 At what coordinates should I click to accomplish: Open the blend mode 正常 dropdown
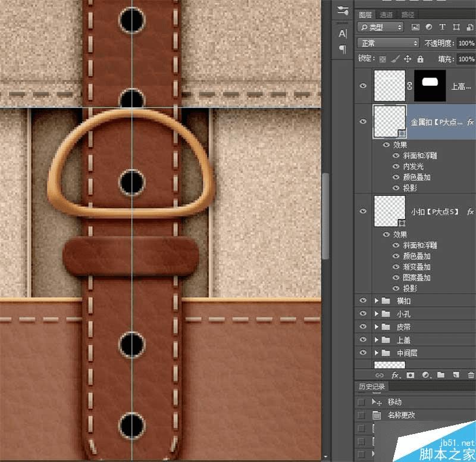click(x=388, y=43)
